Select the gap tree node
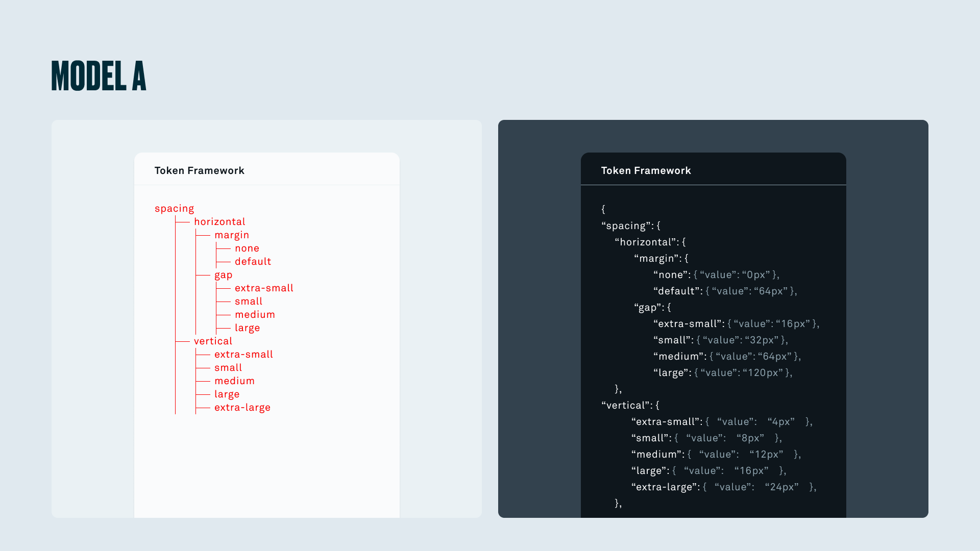 (224, 275)
